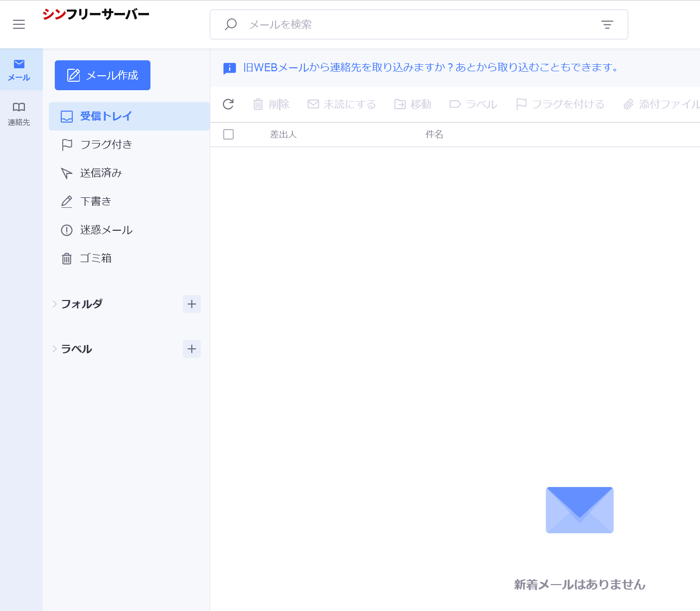700x611 pixels.
Task: Click the add folder plus icon
Action: (x=192, y=304)
